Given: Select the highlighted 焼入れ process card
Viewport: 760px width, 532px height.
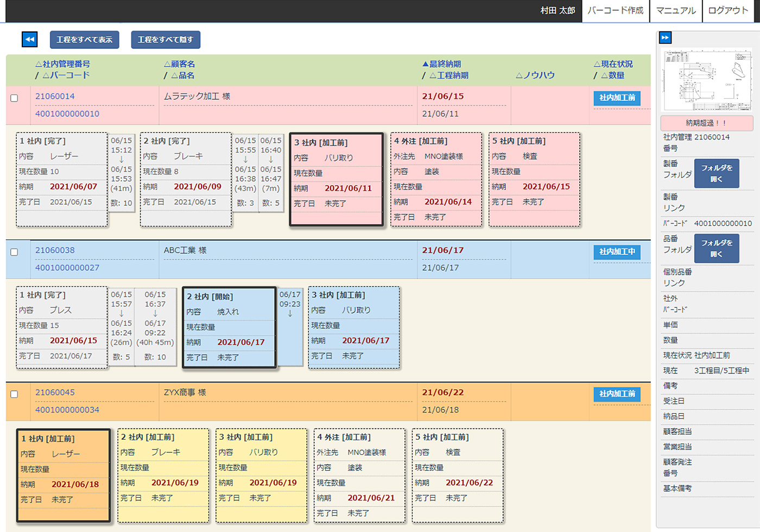Looking at the screenshot, I should point(229,327).
